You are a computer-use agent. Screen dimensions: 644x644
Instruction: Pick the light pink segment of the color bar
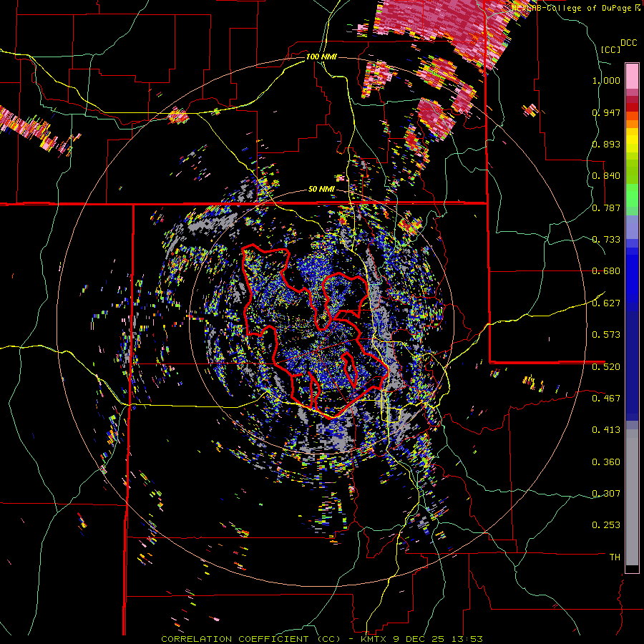click(x=632, y=76)
